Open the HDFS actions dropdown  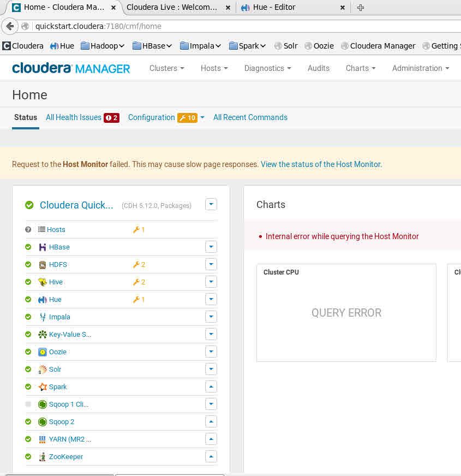coord(211,264)
